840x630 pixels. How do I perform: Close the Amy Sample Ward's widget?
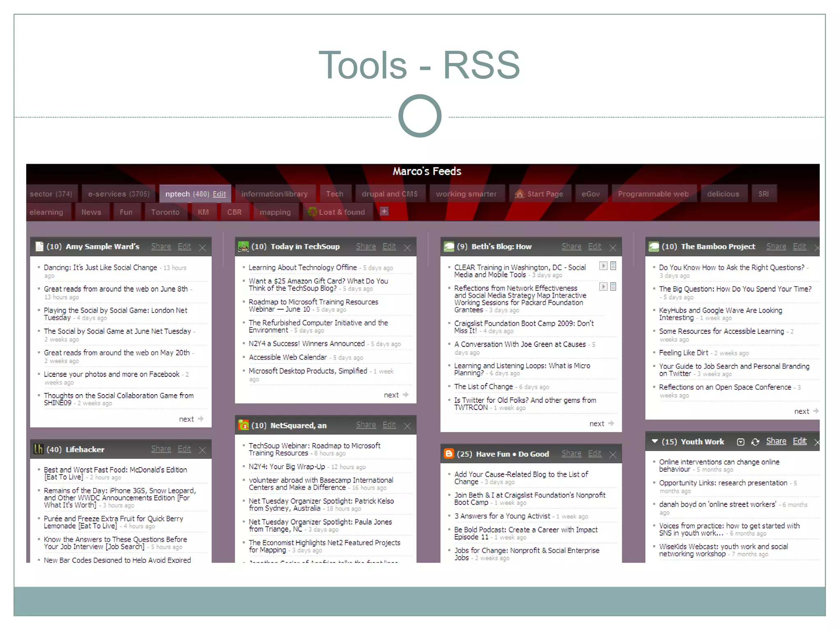pyautogui.click(x=202, y=248)
